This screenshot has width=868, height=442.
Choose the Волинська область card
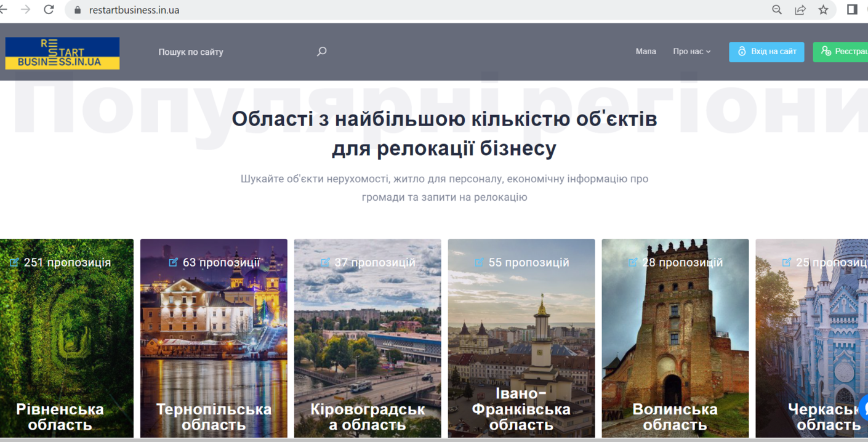tap(675, 339)
